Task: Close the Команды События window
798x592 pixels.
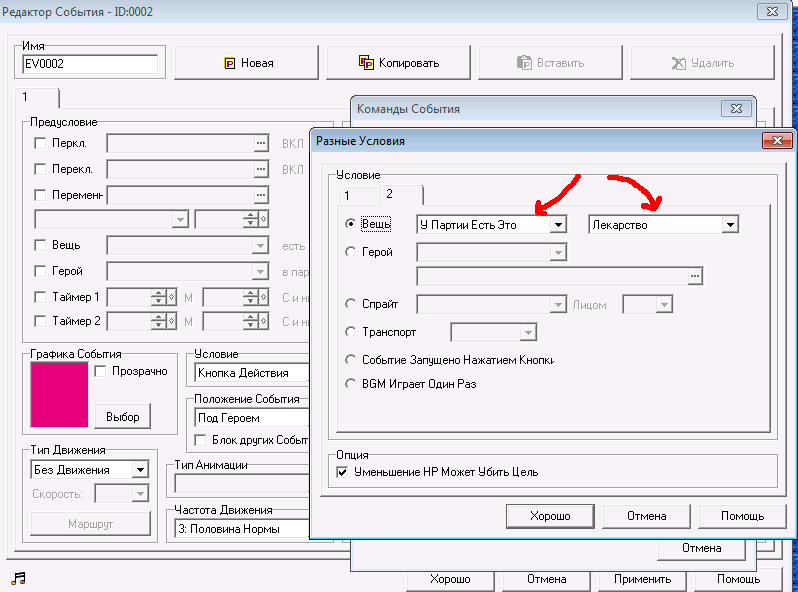Action: coord(736,108)
